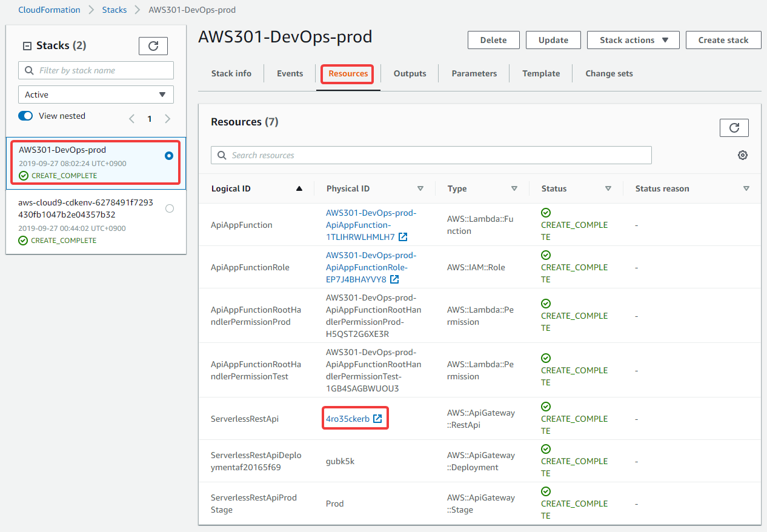Go to next stacks page
This screenshot has height=532, width=767.
coord(168,119)
